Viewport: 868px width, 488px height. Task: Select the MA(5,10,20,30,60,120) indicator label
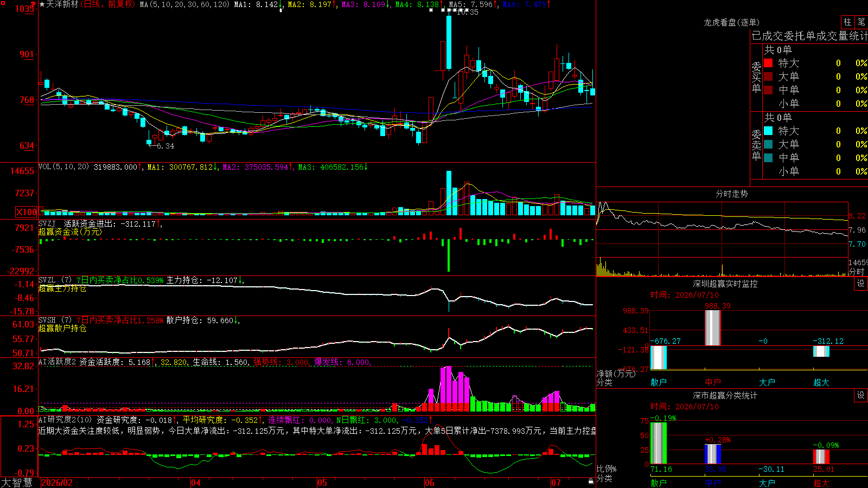pyautogui.click(x=185, y=4)
